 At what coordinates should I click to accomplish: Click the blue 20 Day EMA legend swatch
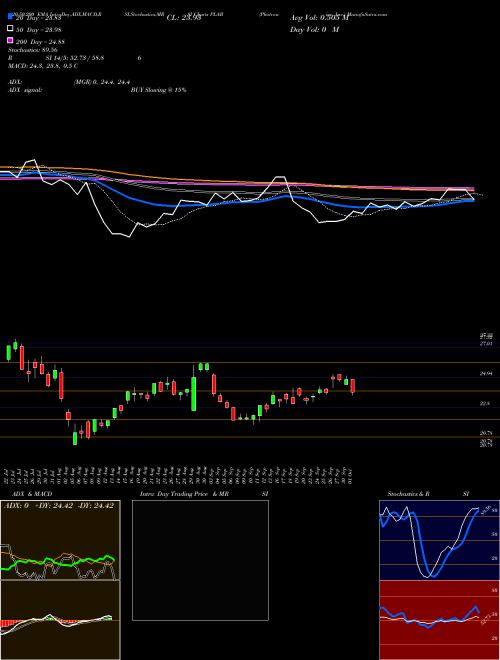coord(10,16)
